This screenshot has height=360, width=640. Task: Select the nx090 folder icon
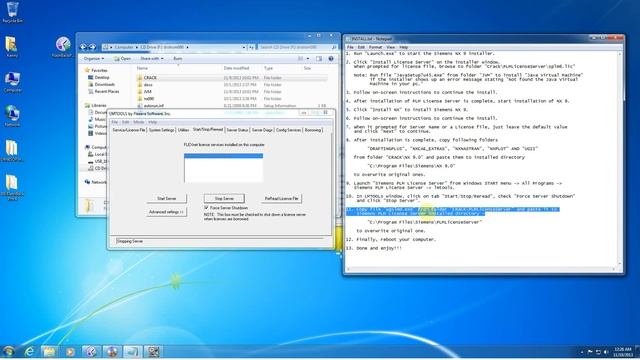pos(140,98)
